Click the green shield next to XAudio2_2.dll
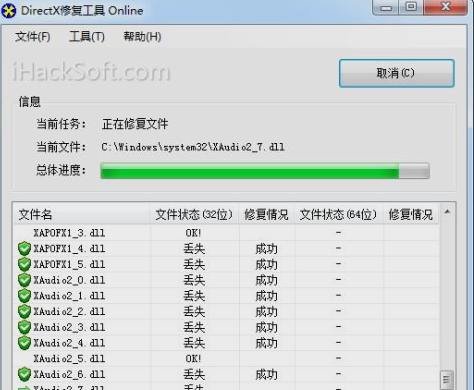 (24, 311)
